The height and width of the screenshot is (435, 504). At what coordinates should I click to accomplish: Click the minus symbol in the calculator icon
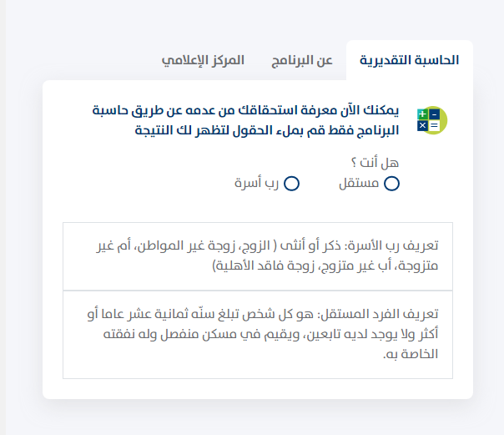pos(433,114)
